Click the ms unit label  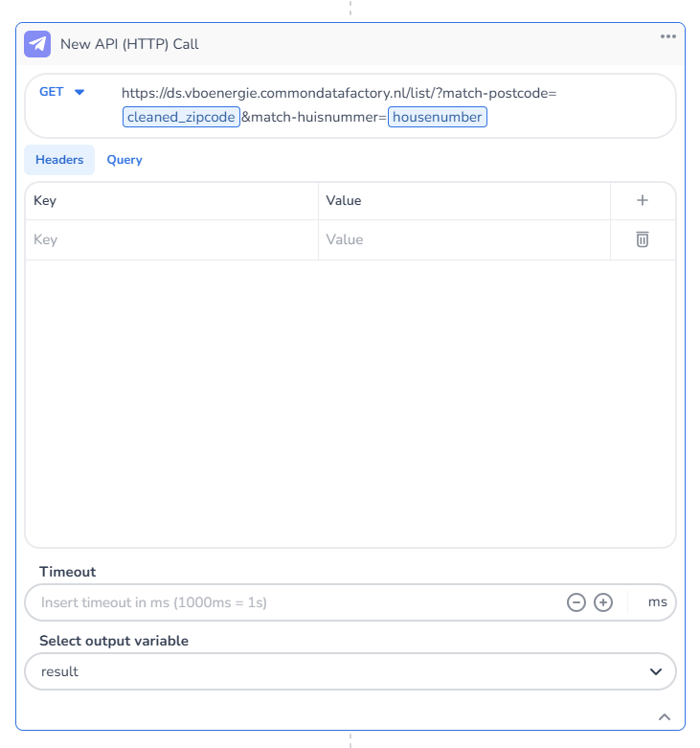658,602
